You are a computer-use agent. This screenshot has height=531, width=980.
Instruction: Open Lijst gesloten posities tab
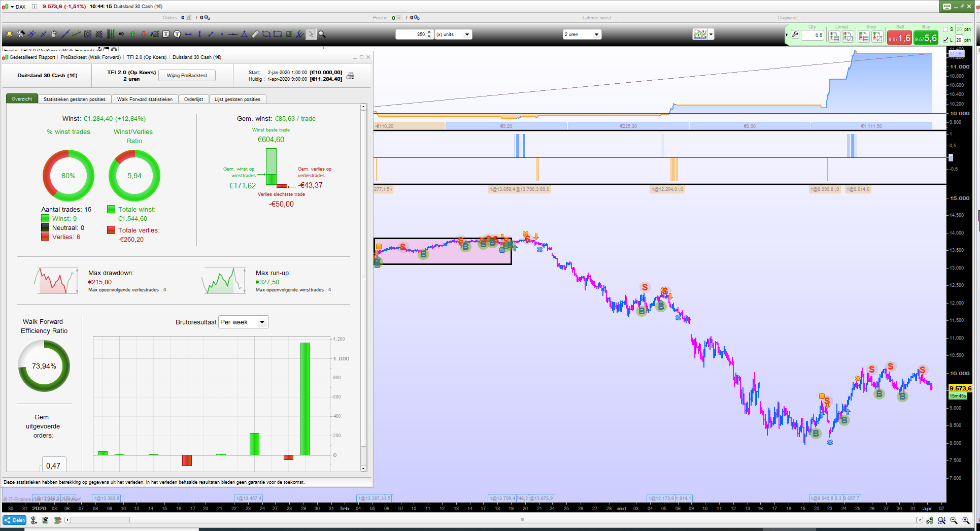pos(238,99)
